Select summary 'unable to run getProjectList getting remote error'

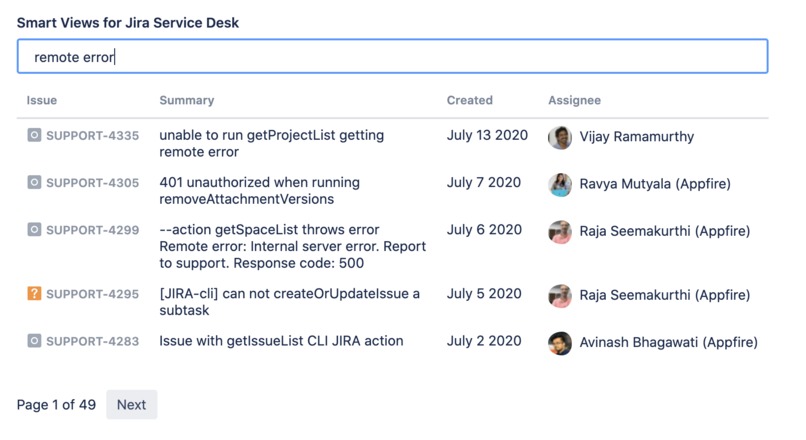pos(271,143)
